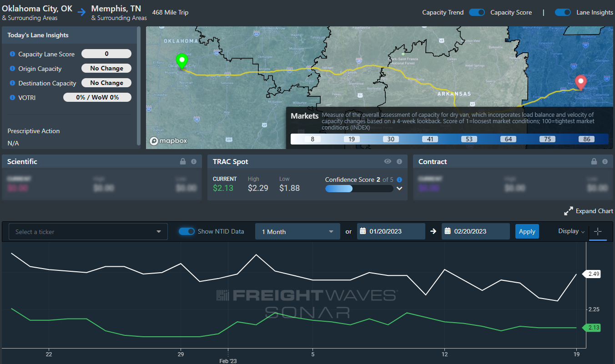Image resolution: width=615 pixels, height=364 pixels.
Task: Click the mapbox logo on the map
Action: click(168, 141)
